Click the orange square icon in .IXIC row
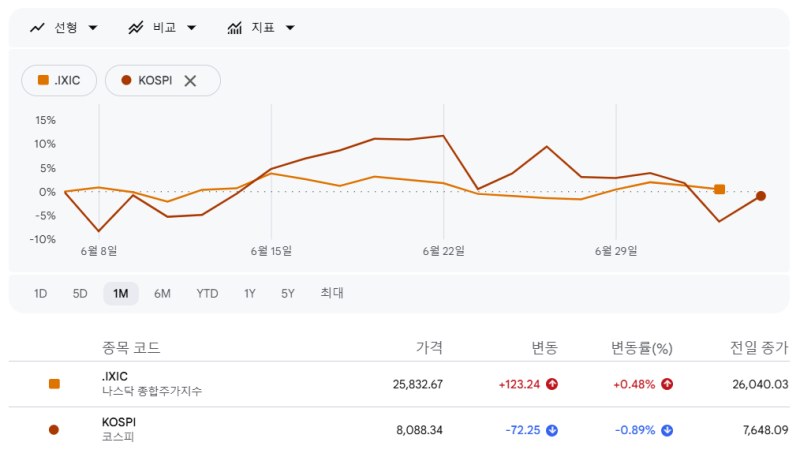 click(54, 384)
